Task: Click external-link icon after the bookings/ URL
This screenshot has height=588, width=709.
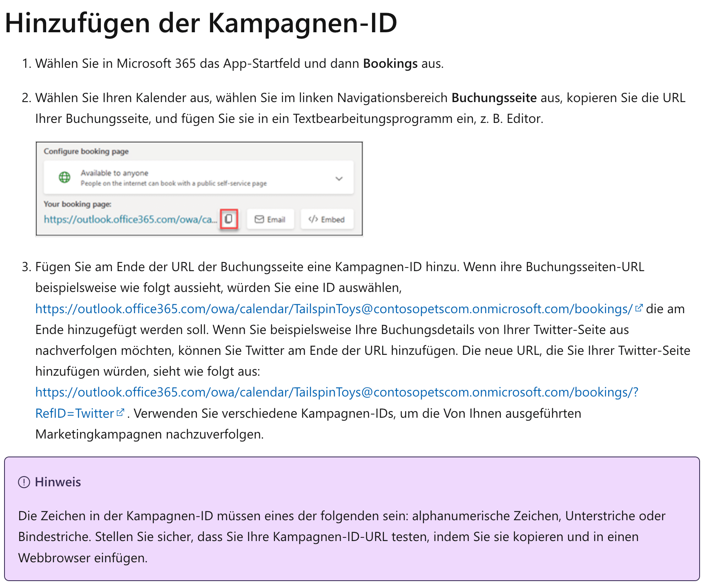Action: (x=639, y=308)
